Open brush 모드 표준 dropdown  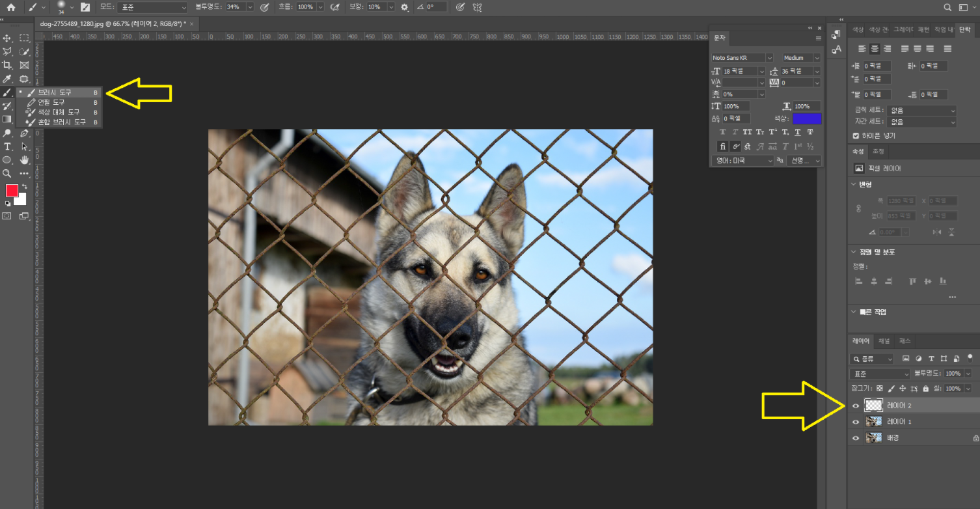pyautogui.click(x=152, y=7)
